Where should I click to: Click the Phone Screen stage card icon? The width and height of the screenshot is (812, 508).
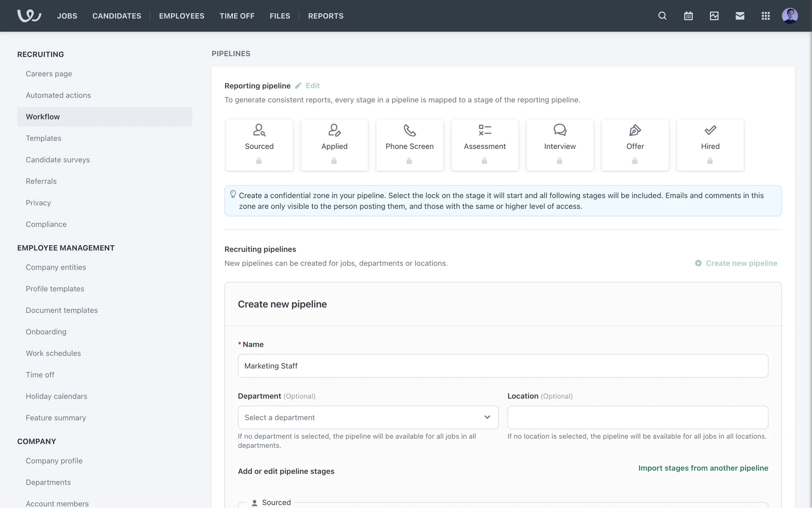[x=409, y=130]
